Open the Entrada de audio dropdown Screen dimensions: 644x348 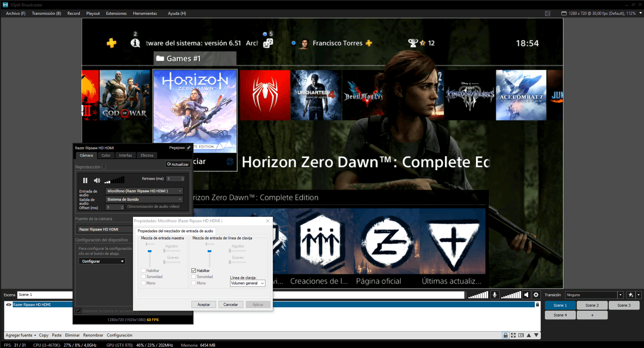pos(144,191)
